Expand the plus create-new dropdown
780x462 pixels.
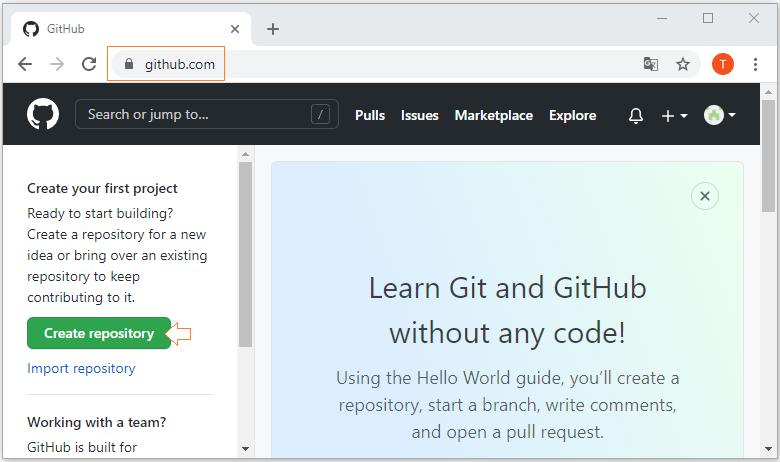click(x=674, y=116)
